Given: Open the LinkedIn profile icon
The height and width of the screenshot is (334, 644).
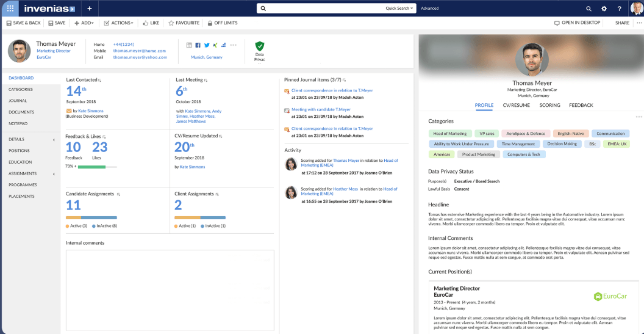Looking at the screenshot, I should click(189, 45).
